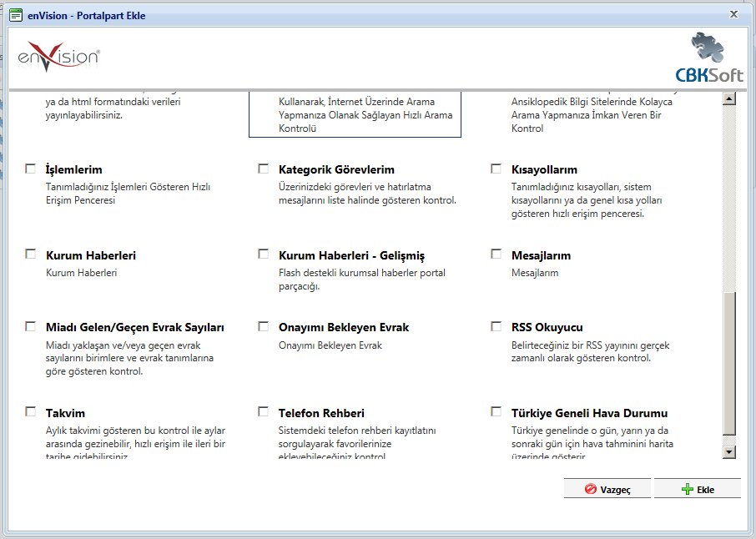This screenshot has width=756, height=539.
Task: Click Miadı Gelen/Geçen Evrak Sayıları title
Action: tap(135, 327)
